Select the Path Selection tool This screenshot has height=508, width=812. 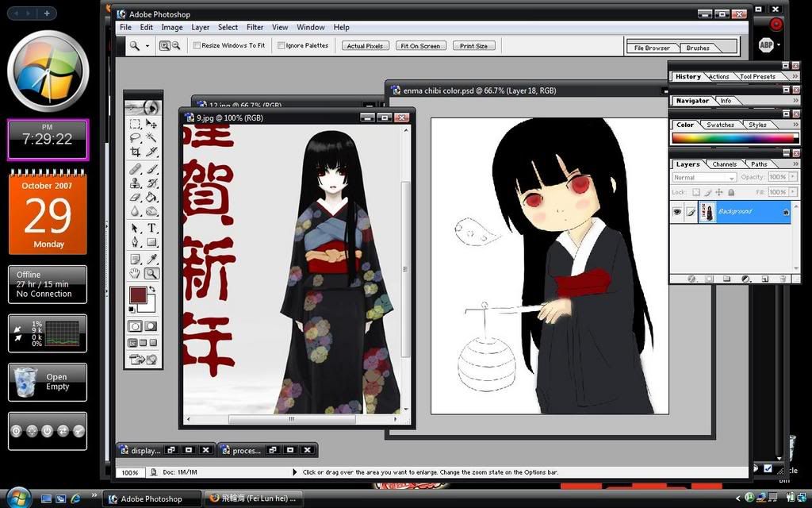[x=135, y=228]
